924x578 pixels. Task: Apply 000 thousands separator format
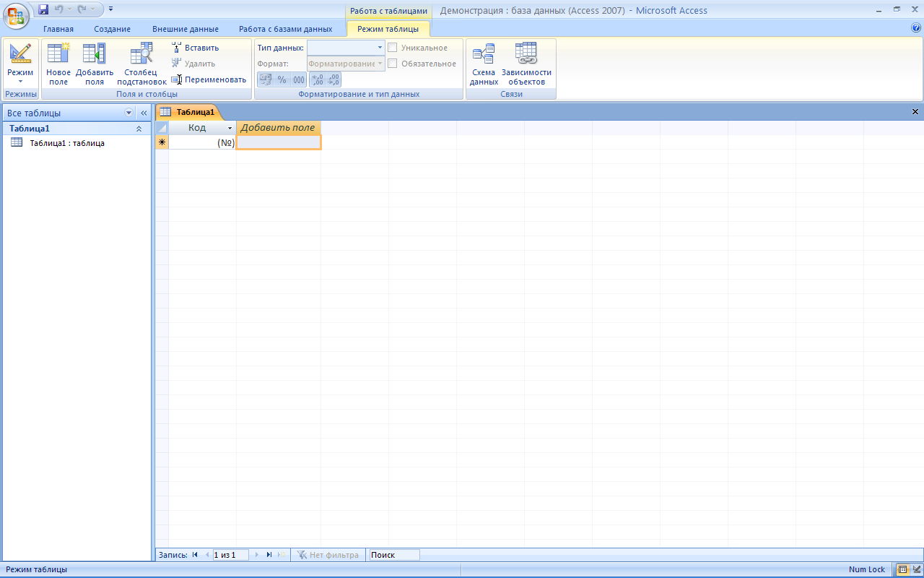(299, 79)
